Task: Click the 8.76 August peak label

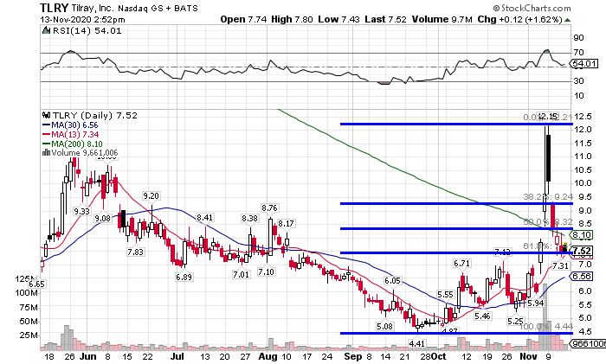Action: (269, 208)
